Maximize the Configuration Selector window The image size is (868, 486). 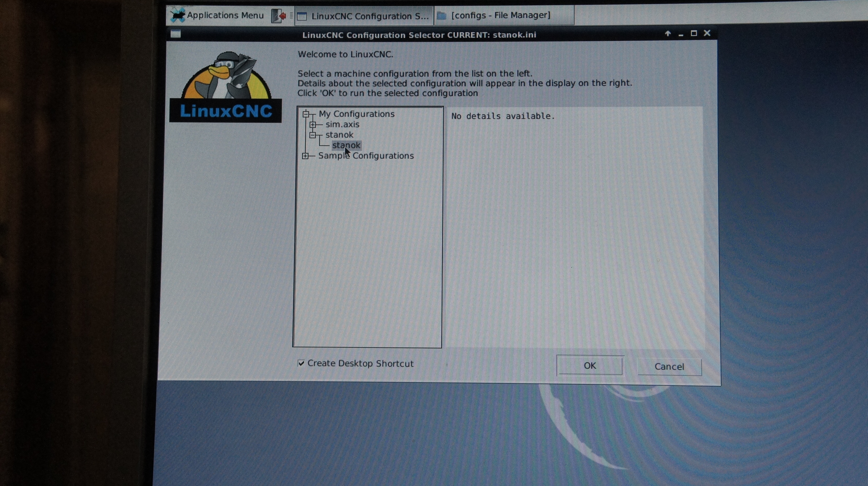tap(694, 33)
